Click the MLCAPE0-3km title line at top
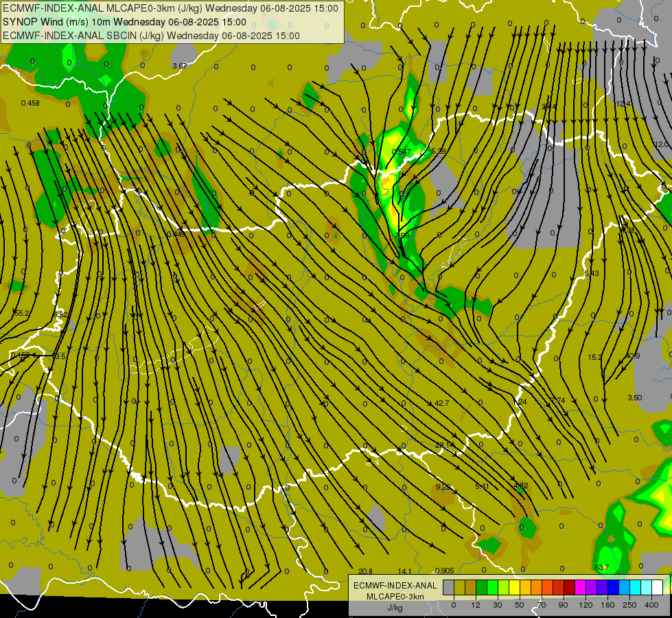The width and height of the screenshot is (672, 618). (x=170, y=8)
